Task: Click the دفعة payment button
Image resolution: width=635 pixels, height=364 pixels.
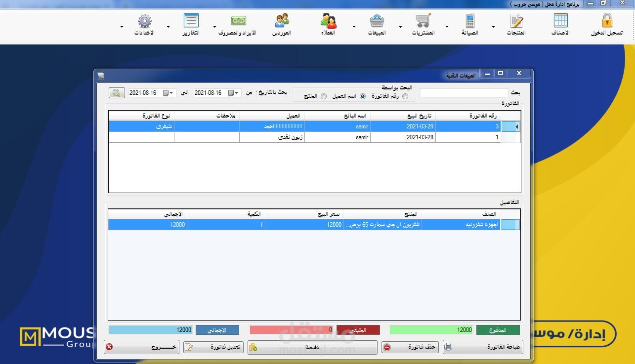Action: pos(312,347)
